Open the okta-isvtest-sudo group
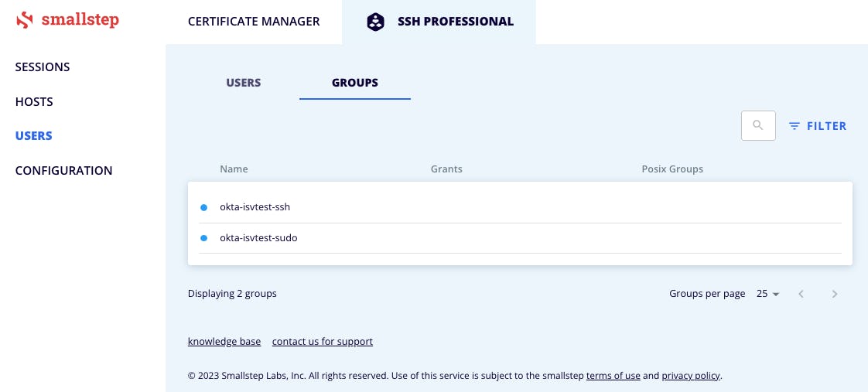 [x=258, y=238]
